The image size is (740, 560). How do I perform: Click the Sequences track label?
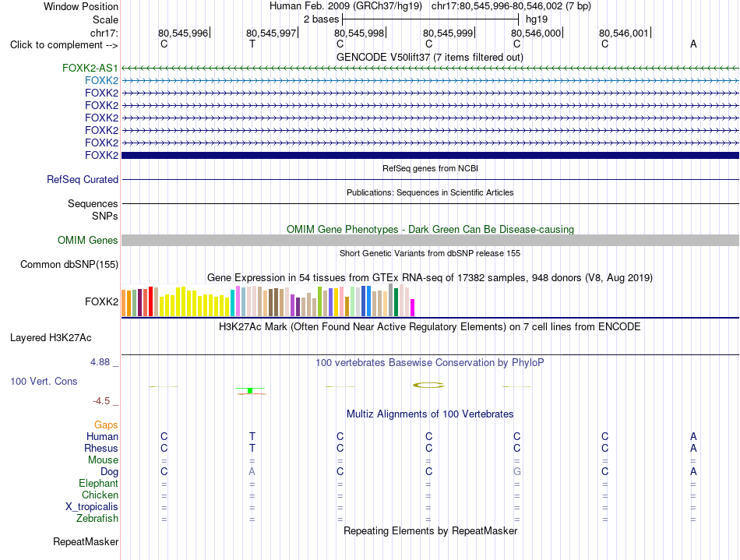pyautogui.click(x=93, y=204)
